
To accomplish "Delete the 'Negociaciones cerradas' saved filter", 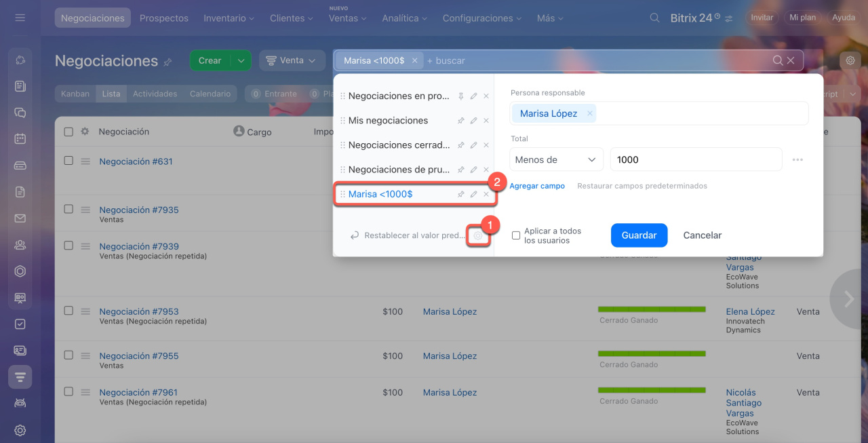I will (x=486, y=145).
